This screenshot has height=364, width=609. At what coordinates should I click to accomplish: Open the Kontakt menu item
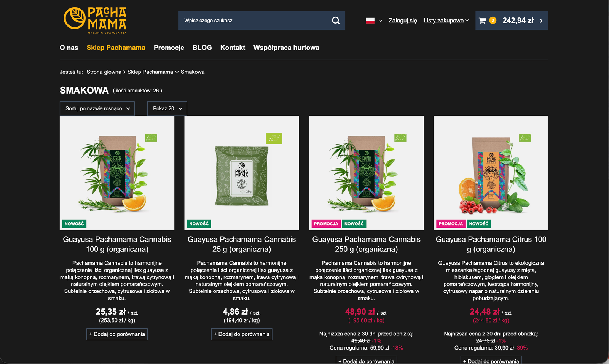[x=233, y=48]
